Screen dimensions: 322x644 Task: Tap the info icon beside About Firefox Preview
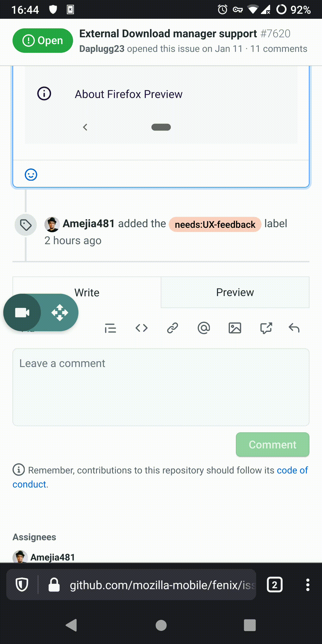[x=44, y=94]
